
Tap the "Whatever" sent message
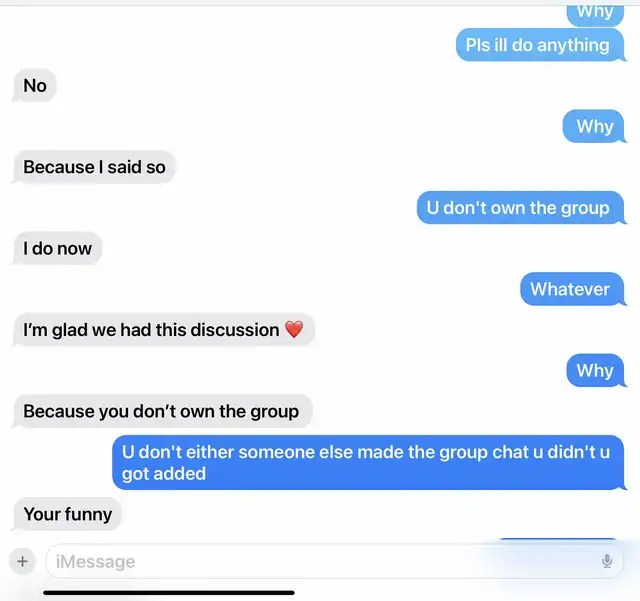point(572,289)
